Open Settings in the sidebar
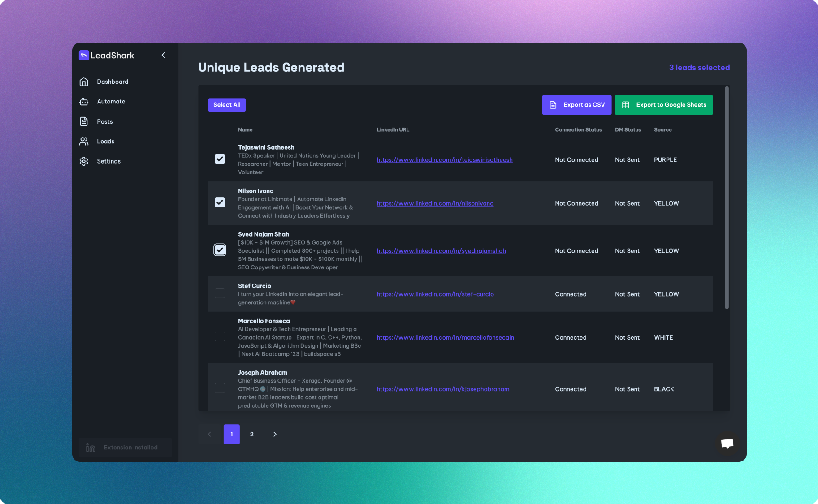The image size is (818, 504). [x=109, y=161]
